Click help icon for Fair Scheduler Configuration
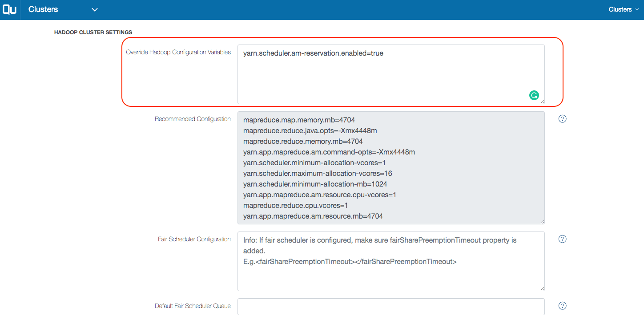The height and width of the screenshot is (321, 644). pyautogui.click(x=562, y=239)
